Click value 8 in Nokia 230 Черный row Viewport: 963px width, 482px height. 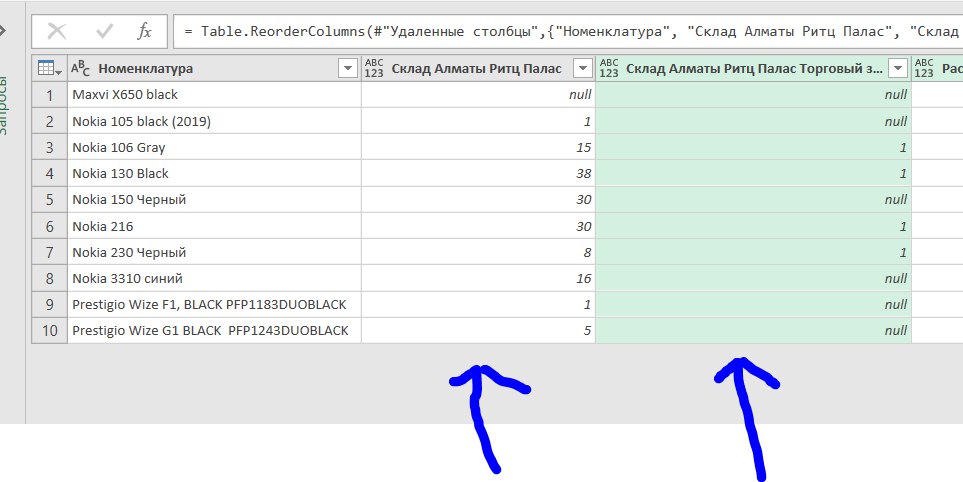coord(478,252)
